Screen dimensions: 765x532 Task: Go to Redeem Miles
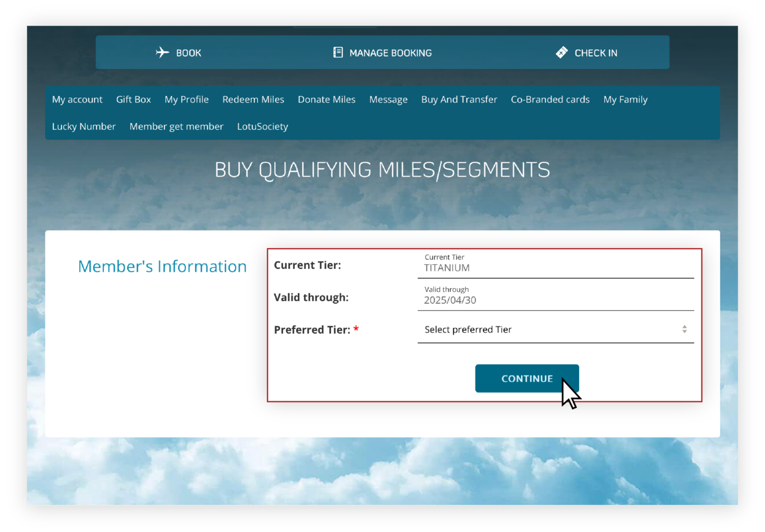click(253, 99)
